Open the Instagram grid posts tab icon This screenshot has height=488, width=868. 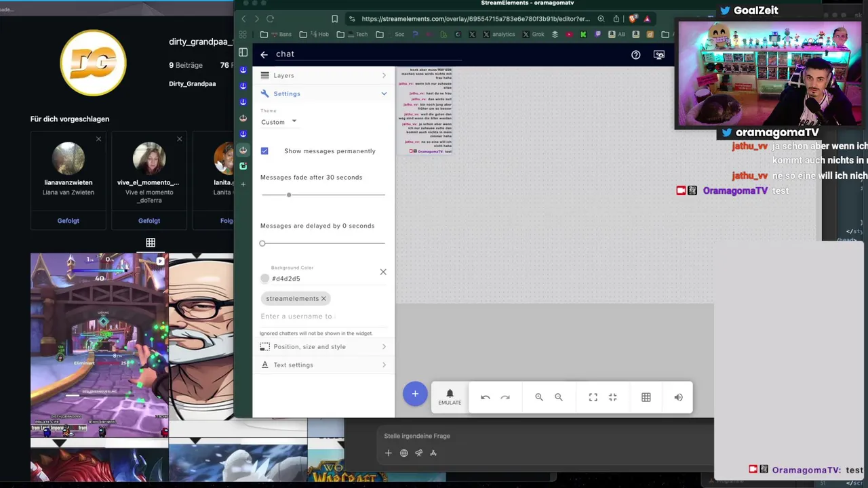pos(151,243)
